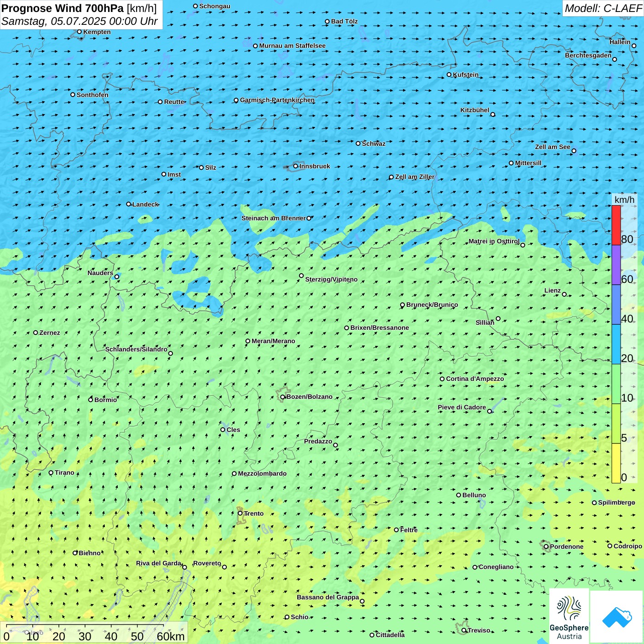Viewport: 644px width, 644px height.
Task: Click the Zernez city marker
Action: 36,333
